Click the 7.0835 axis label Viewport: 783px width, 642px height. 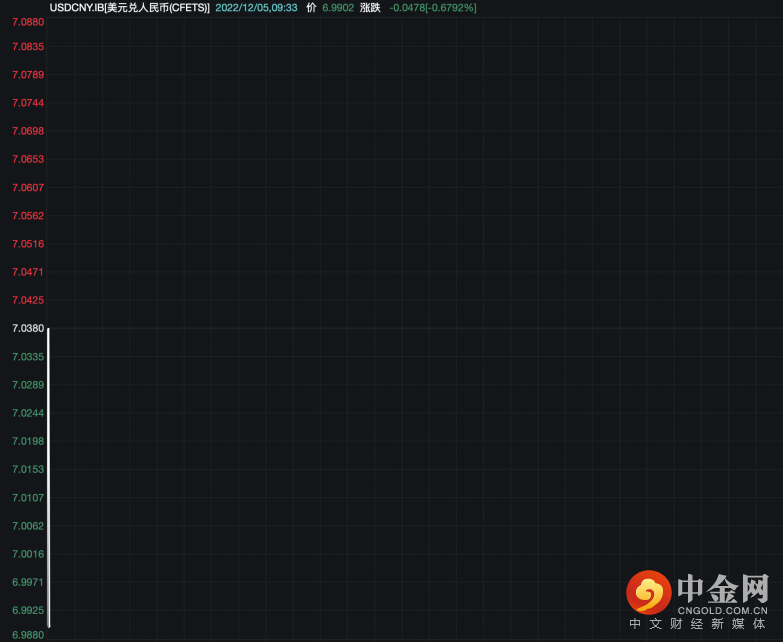(x=28, y=46)
